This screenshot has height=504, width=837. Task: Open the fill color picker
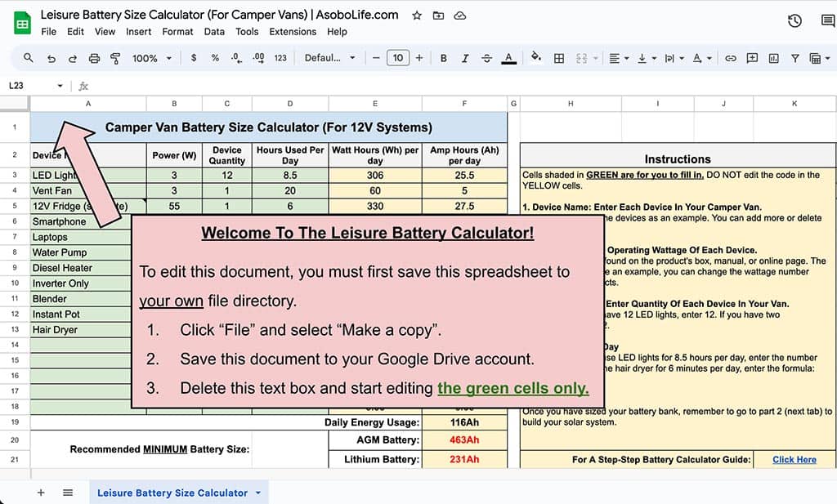tap(536, 58)
